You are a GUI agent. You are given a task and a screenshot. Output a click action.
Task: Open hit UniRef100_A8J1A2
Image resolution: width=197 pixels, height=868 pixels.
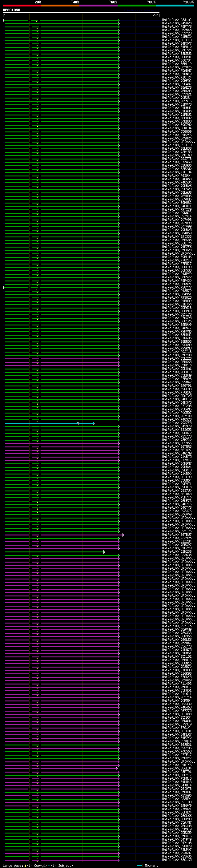tap(177, 20)
